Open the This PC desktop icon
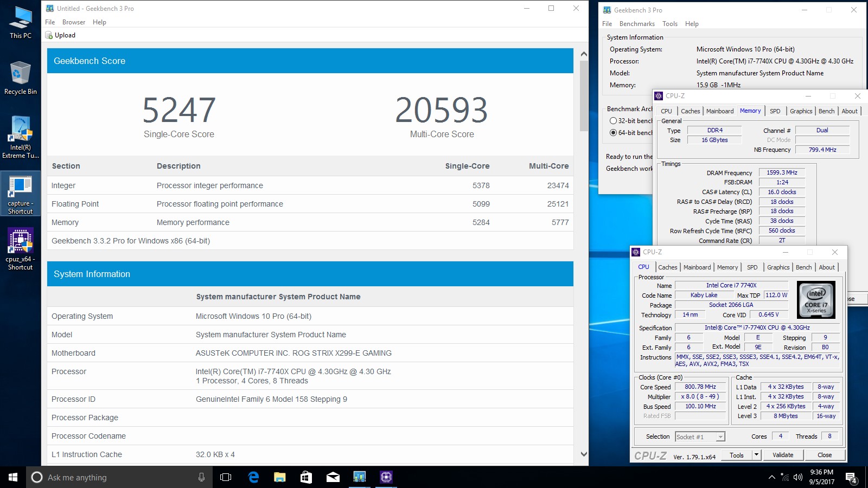The image size is (868, 488). 21,22
